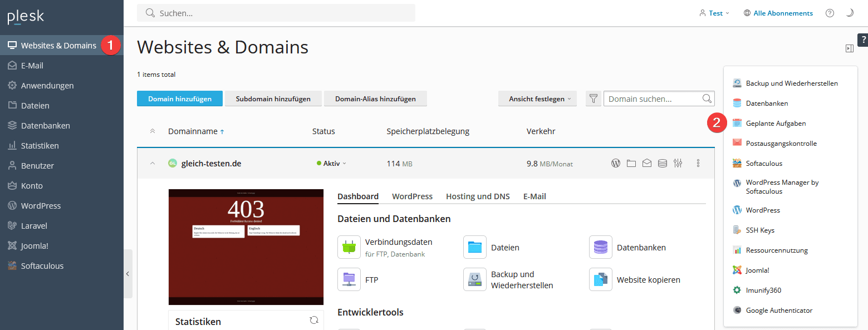Toggle dark mode with the moon icon
This screenshot has width=868, height=330.
pos(850,13)
